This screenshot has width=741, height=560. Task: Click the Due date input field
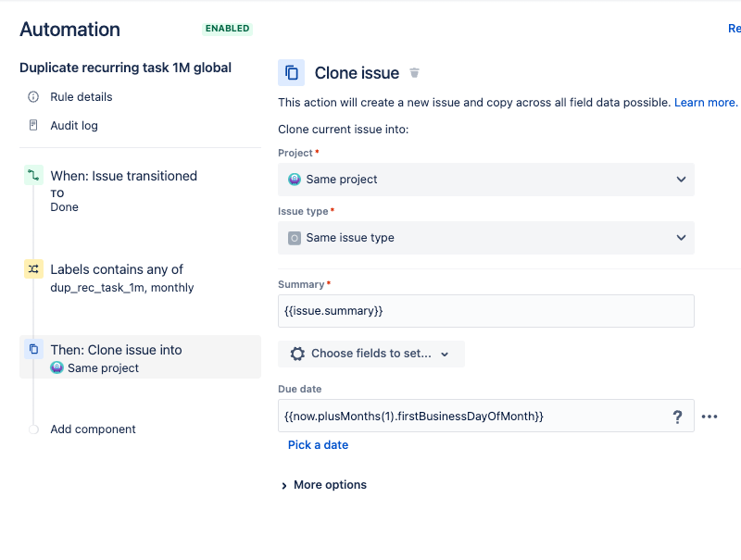pos(485,416)
